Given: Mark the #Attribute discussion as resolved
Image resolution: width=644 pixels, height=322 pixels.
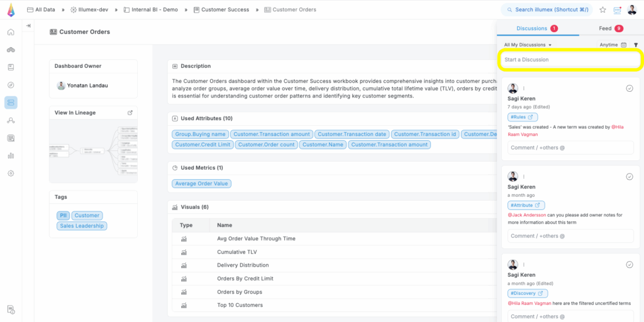Looking at the screenshot, I should pyautogui.click(x=629, y=177).
